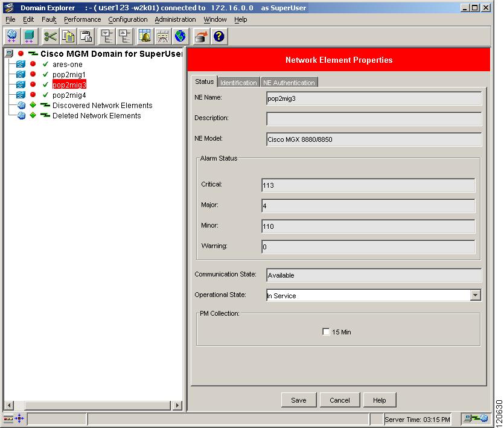Click the globe network map icon
This screenshot has height=428, width=504.
pyautogui.click(x=180, y=36)
